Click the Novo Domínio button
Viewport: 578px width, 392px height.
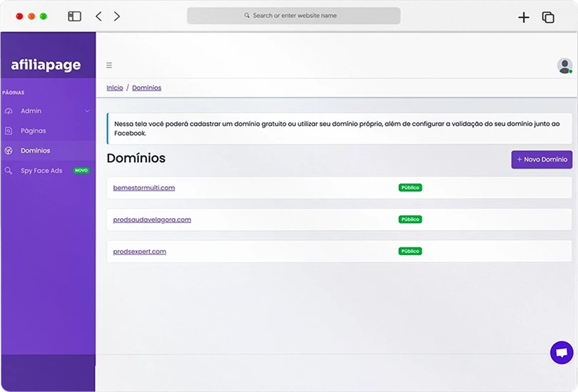pos(542,160)
